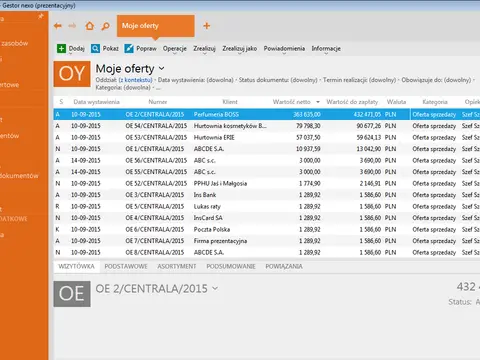Image resolution: width=480 pixels, height=360 pixels.
Task: Click the Pokaż magnifier icon
Action: [x=95, y=49]
